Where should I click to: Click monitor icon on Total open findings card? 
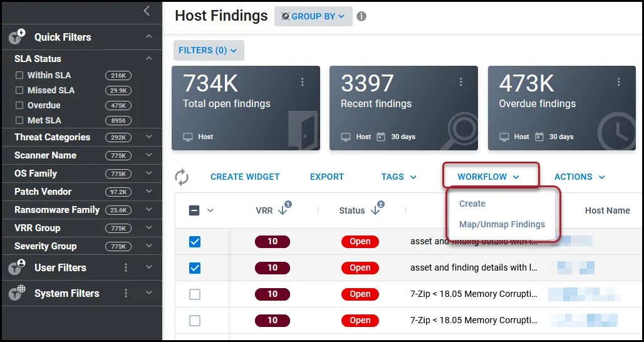188,137
